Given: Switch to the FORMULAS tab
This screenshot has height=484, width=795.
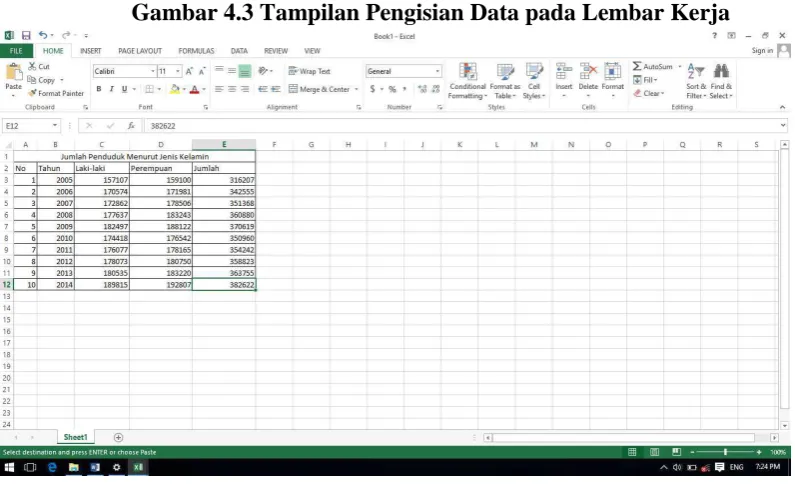Looking at the screenshot, I should pos(196,51).
